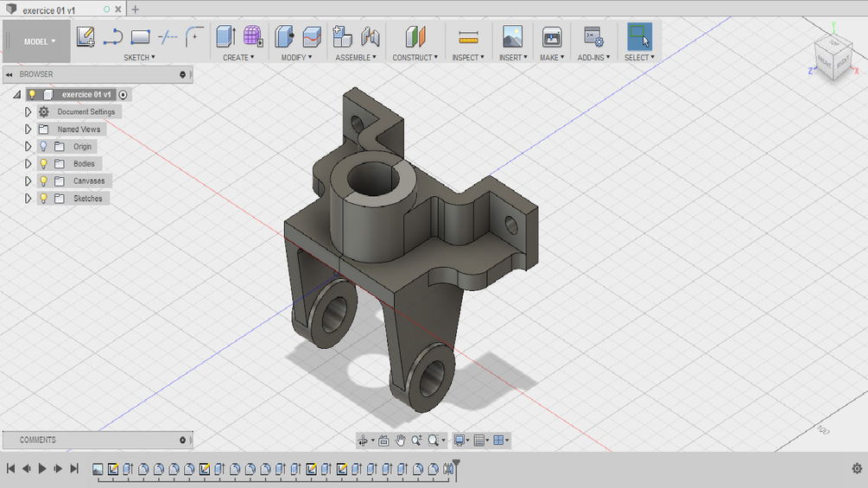Select the Joint tool
The width and height of the screenshot is (868, 488).
pyautogui.click(x=370, y=37)
